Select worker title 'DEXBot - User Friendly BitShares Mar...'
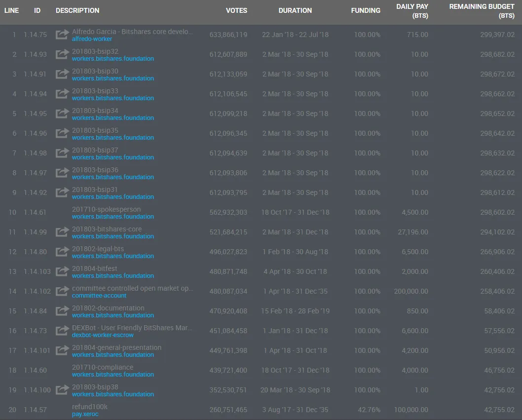 tap(132, 328)
